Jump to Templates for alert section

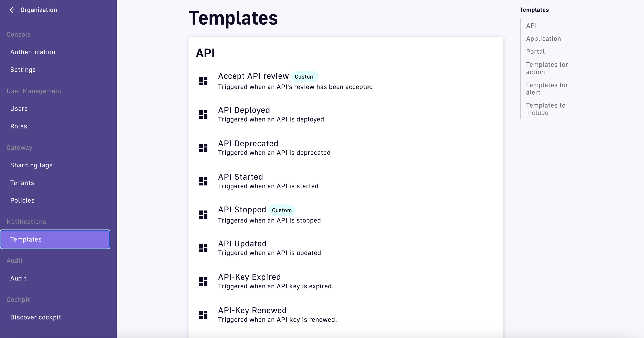(547, 89)
